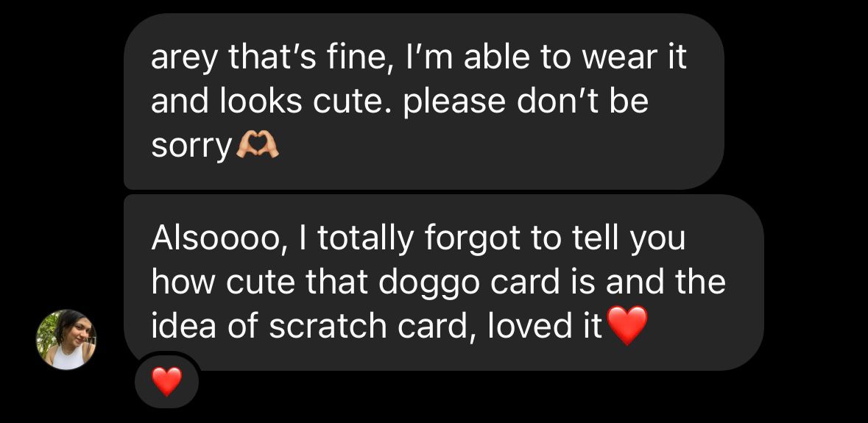Click 'how cute that' text line
This screenshot has width=868, height=423.
[260, 282]
